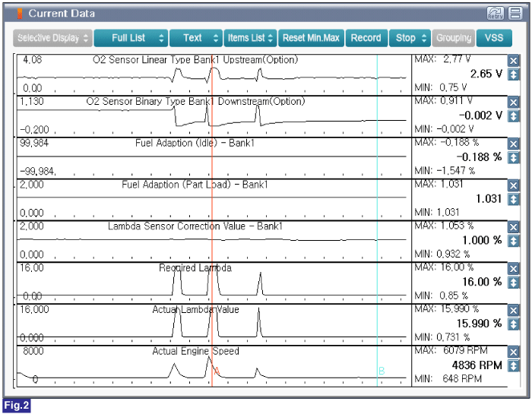Image resolution: width=532 pixels, height=414 pixels.
Task: Click the MIN: 648 RPM reading
Action: 448,379
